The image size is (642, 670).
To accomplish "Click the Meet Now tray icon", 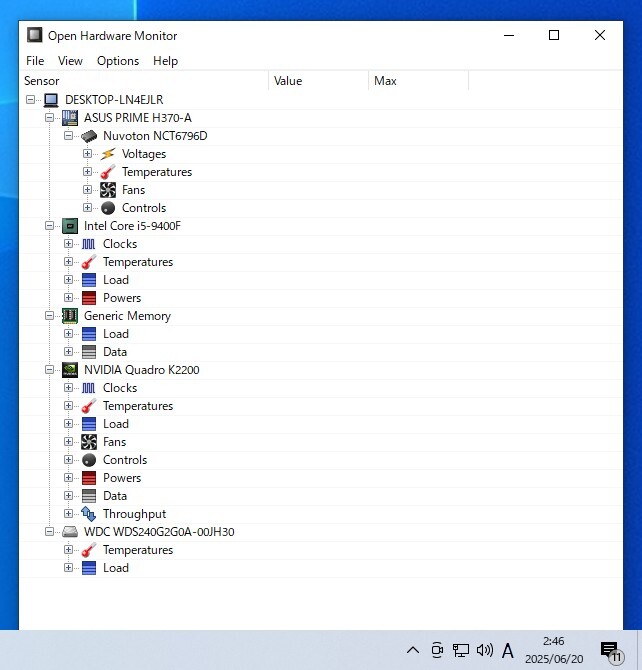I will [x=437, y=650].
